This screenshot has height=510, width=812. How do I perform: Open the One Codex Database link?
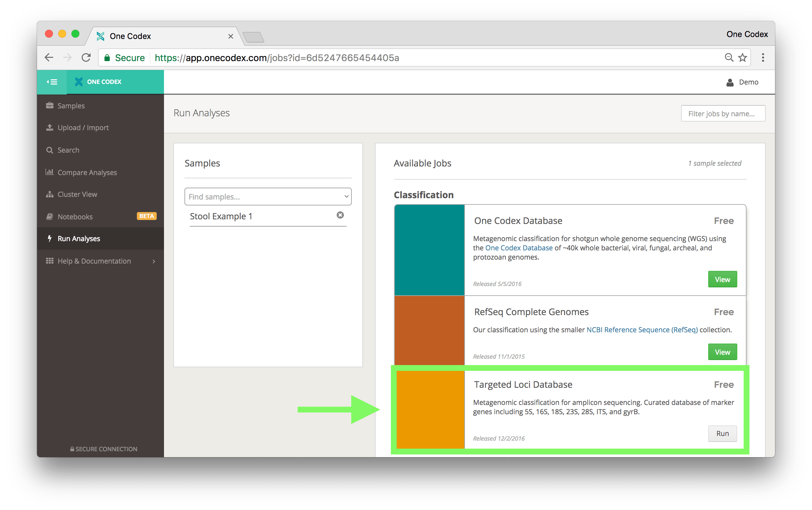(519, 248)
